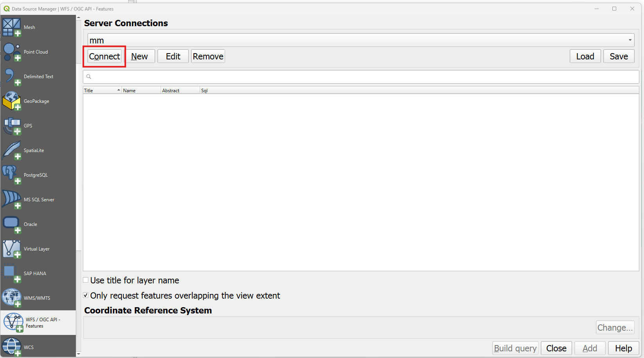Uncheck Only request features overlapping view extent
Viewport: 644px width, 358px height.
pyautogui.click(x=86, y=295)
